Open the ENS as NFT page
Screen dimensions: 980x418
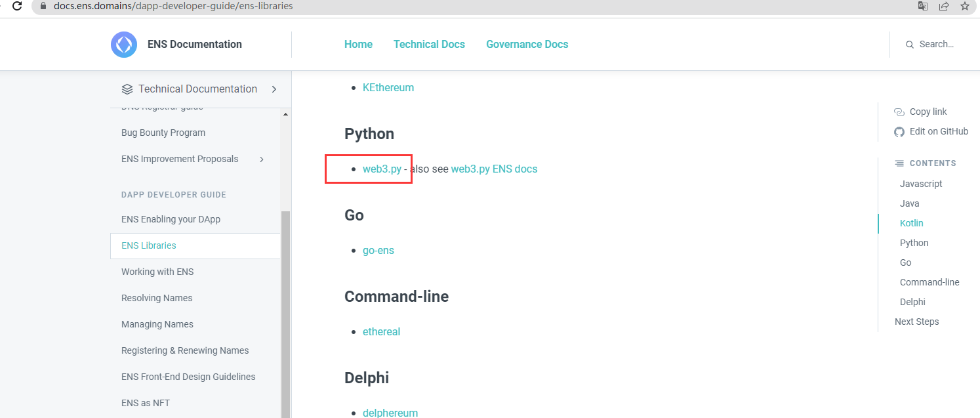146,403
